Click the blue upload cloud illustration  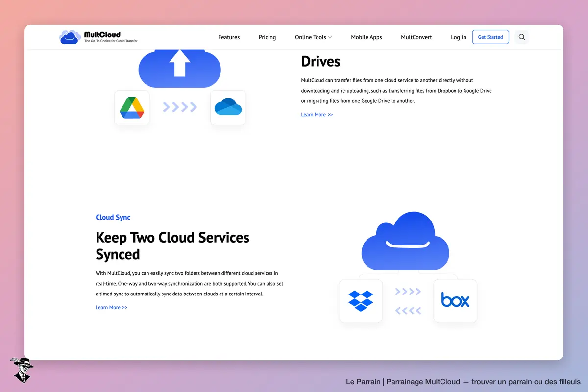(x=180, y=68)
